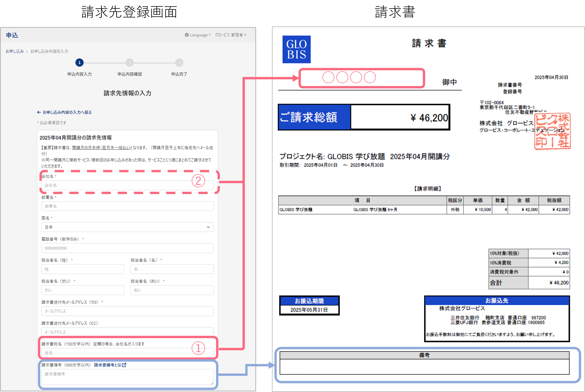Image resolution: width=585 pixels, height=392 pixels.
Task: Open the グロービス 管理者 user menu
Action: 230,35
